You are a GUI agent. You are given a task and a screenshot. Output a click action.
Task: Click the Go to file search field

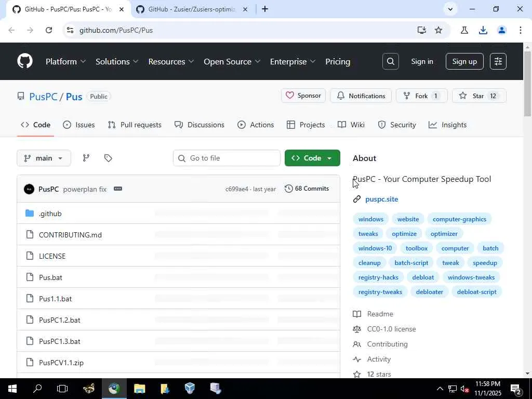[x=227, y=158]
